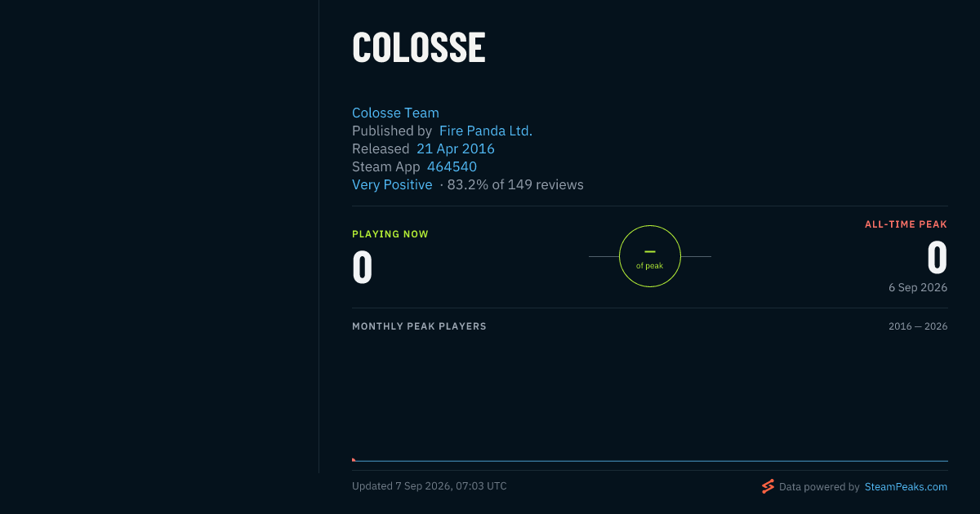Click the red marker at chart start
This screenshot has height=514, width=980.
(354, 459)
